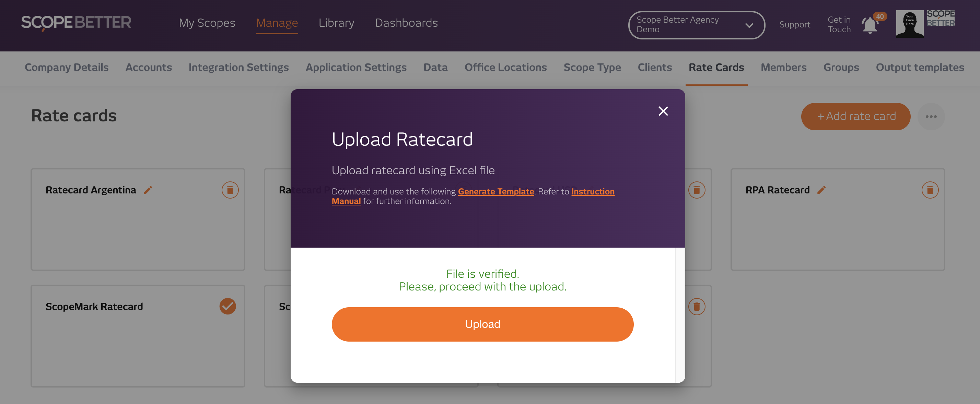The width and height of the screenshot is (980, 404).
Task: Click the Support link
Action: pos(794,24)
